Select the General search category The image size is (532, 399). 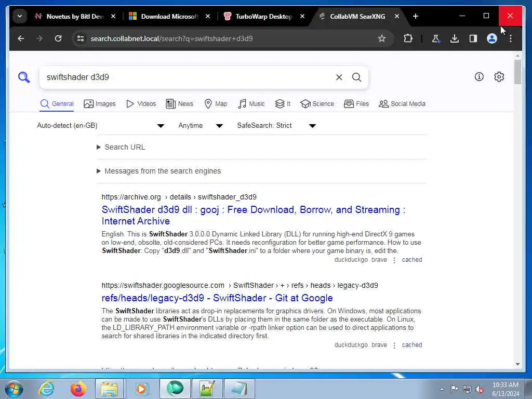(x=57, y=104)
